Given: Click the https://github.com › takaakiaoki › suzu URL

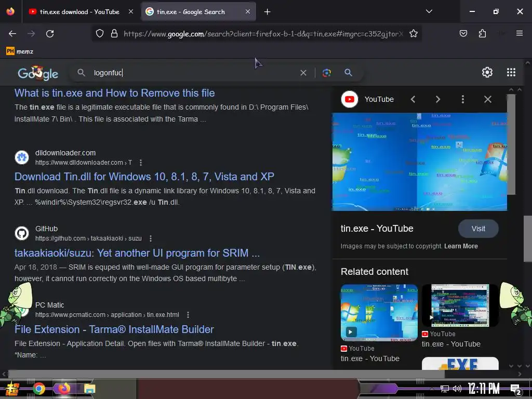Looking at the screenshot, I should (88, 238).
